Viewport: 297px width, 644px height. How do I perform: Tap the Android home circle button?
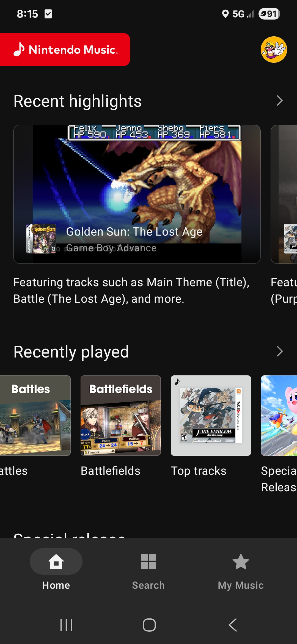coord(149,625)
